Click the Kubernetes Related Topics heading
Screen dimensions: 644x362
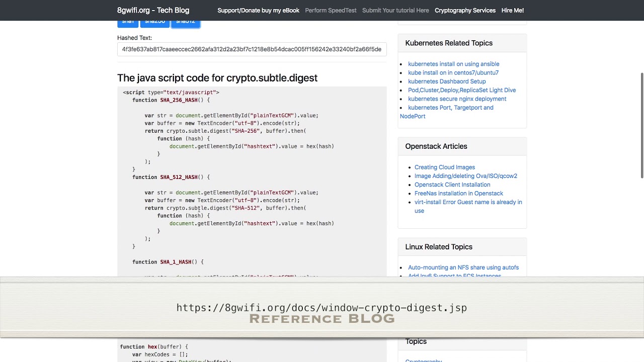pyautogui.click(x=449, y=43)
